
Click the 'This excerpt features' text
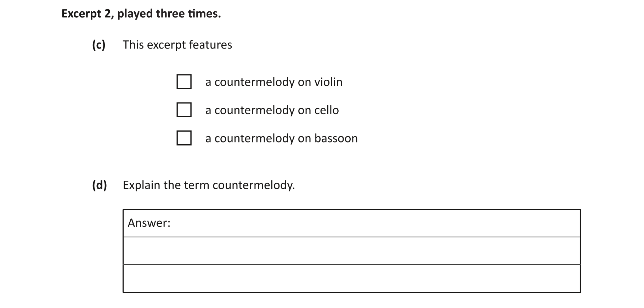coord(177,45)
